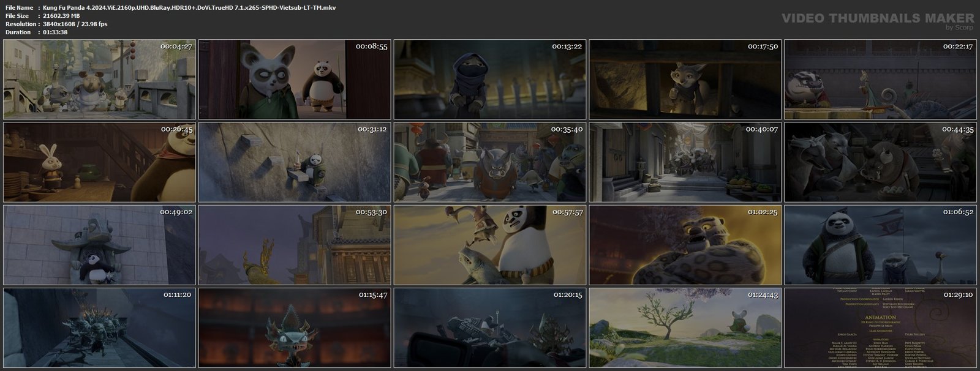
Task: Click the Duration label
Action: click(18, 32)
